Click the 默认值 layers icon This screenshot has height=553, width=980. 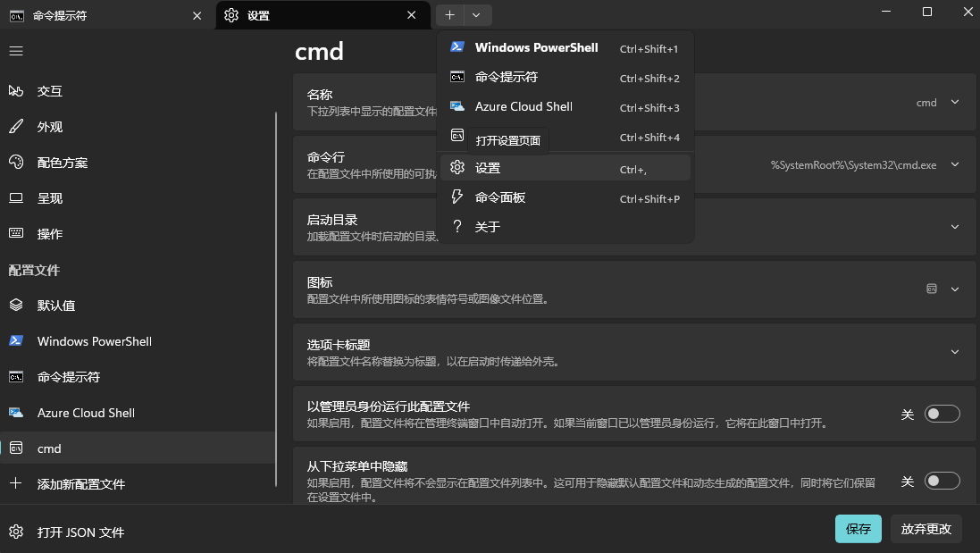(16, 305)
